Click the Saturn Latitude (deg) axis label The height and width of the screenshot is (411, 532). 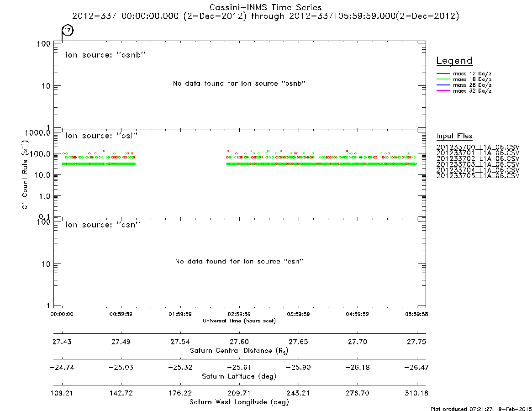point(239,376)
